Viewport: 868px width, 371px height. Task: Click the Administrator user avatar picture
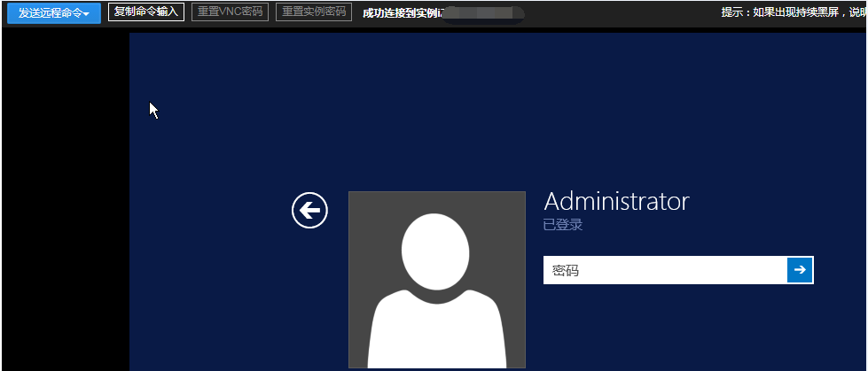click(436, 279)
